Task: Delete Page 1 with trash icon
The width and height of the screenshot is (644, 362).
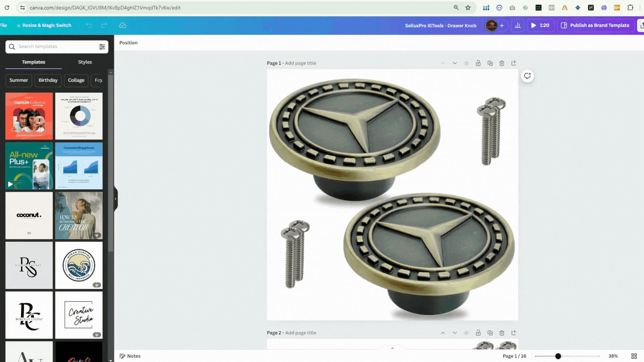Action: (502, 63)
